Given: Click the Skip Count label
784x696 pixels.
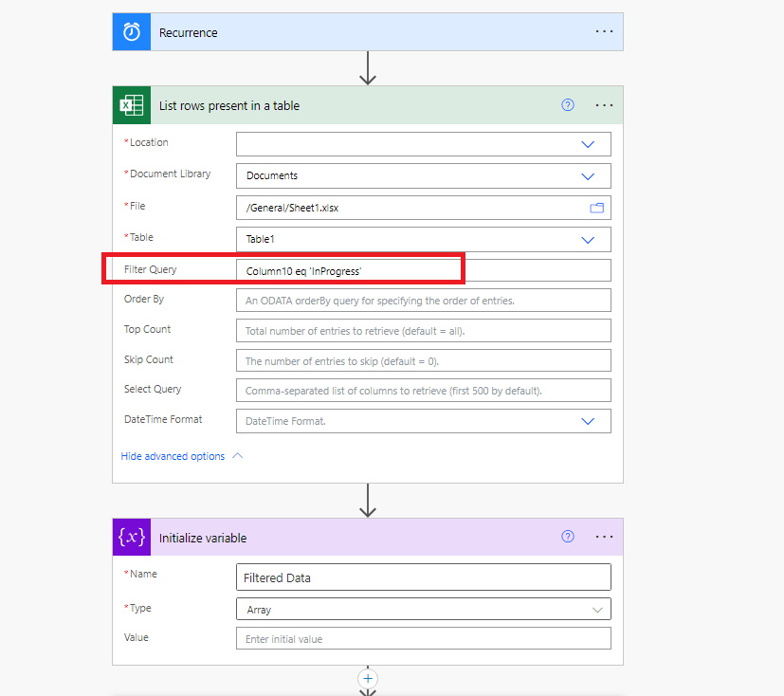Looking at the screenshot, I should pyautogui.click(x=149, y=359).
